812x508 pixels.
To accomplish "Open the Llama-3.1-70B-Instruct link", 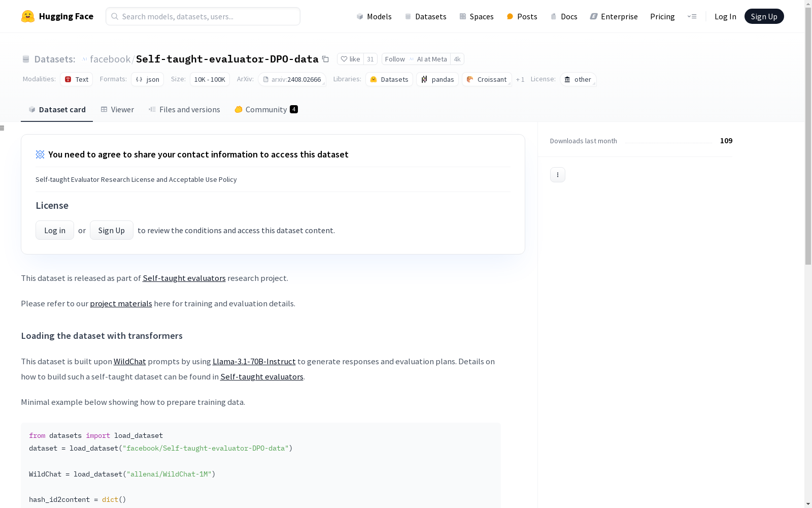I will coord(254,361).
